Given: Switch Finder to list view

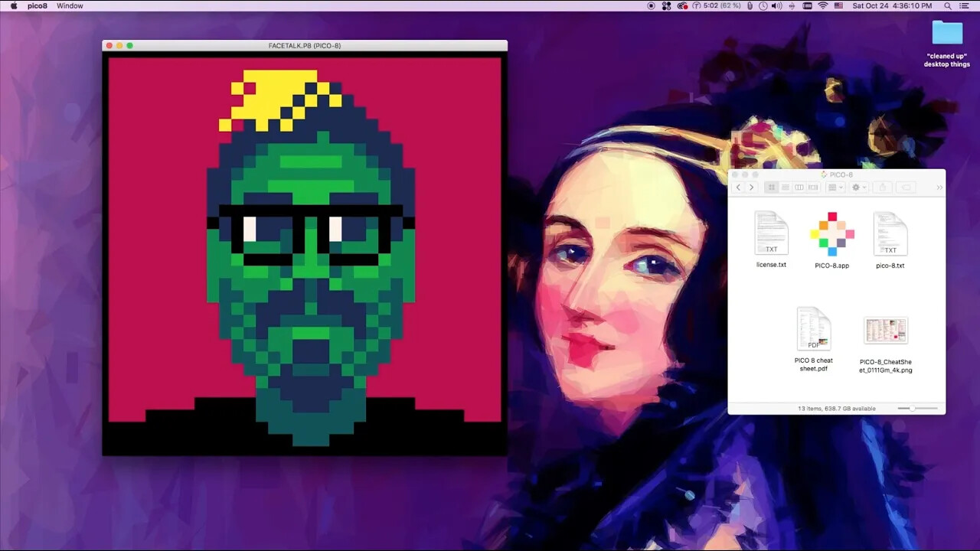Looking at the screenshot, I should pos(786,187).
